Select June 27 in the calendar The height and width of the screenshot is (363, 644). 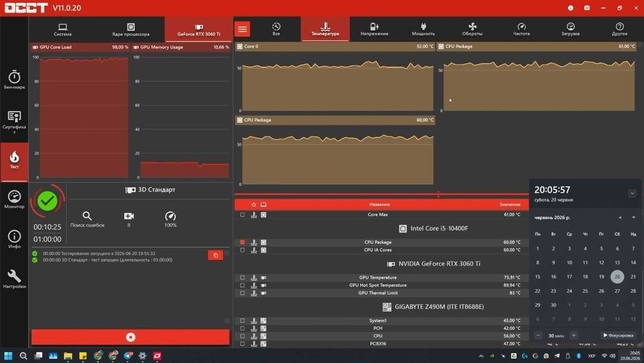tap(618, 291)
